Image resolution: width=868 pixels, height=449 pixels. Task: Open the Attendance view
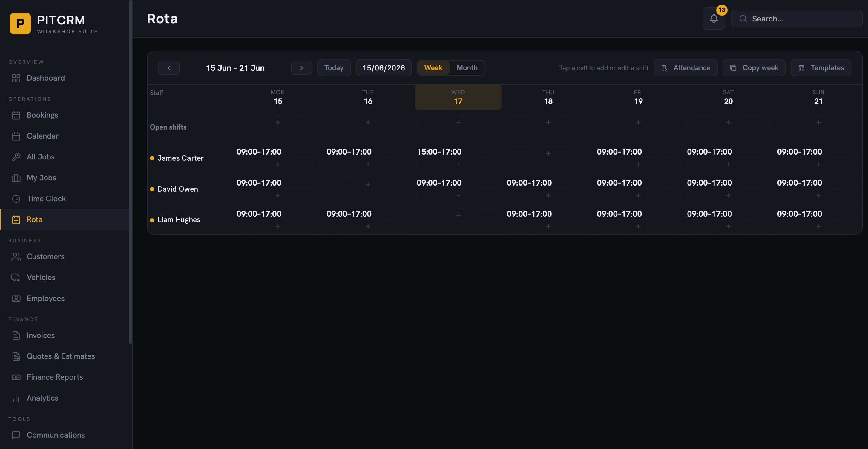pos(685,68)
